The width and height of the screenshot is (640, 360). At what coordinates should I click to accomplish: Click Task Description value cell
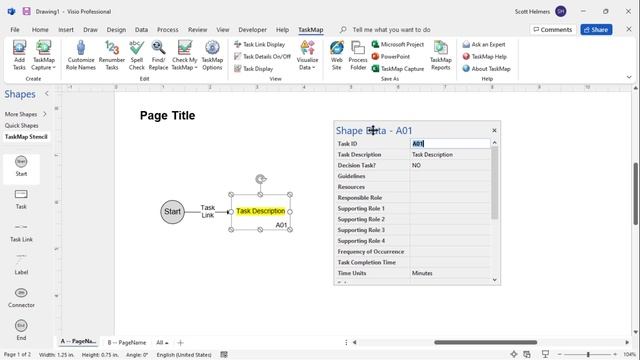coord(450,154)
